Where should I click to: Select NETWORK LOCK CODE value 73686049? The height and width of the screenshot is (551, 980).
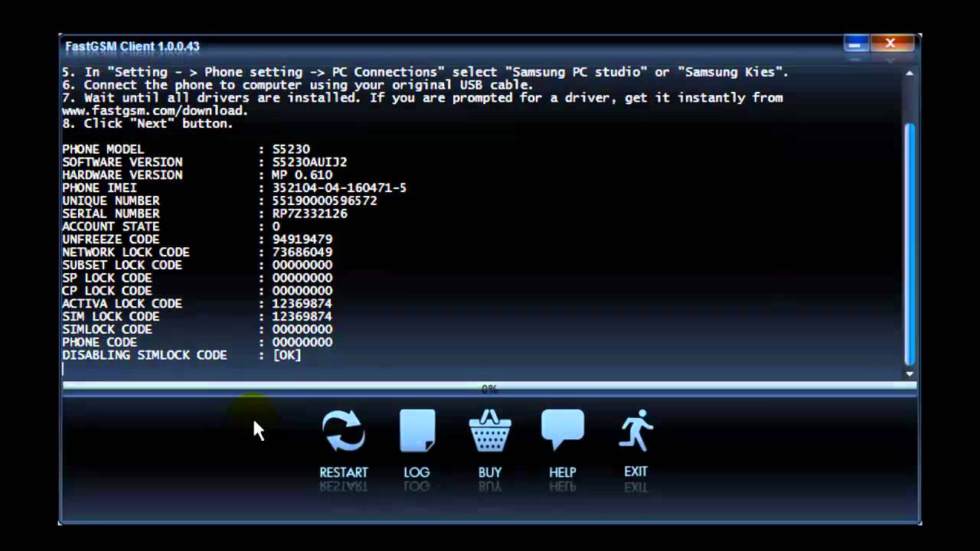click(302, 253)
